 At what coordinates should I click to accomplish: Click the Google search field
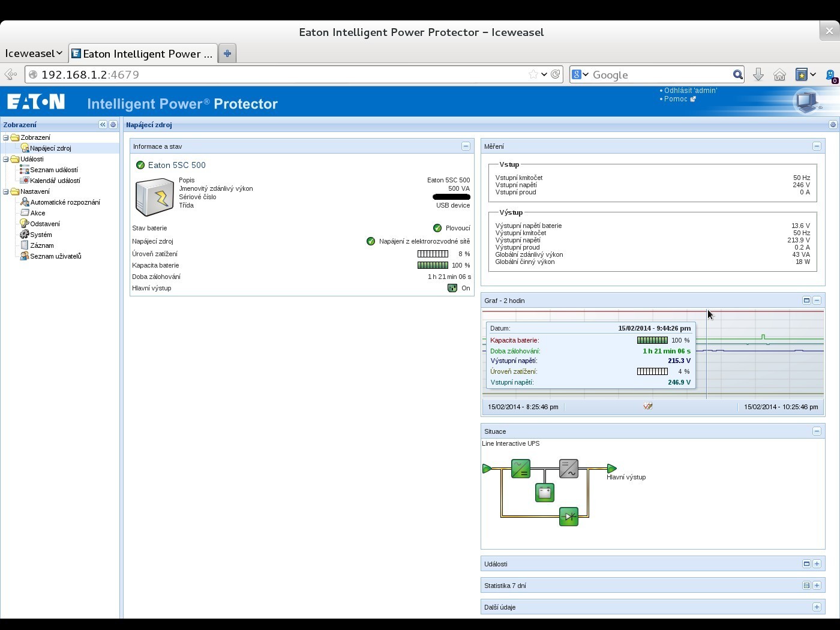(x=660, y=74)
